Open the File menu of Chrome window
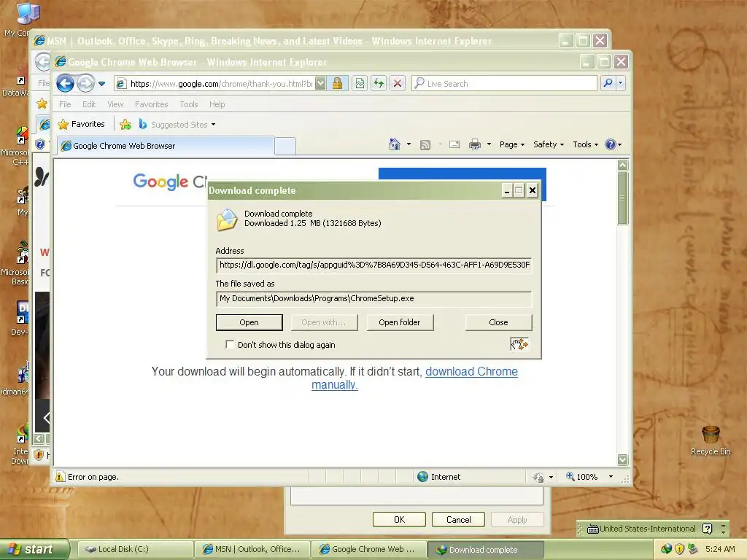The width and height of the screenshot is (747, 560). pyautogui.click(x=65, y=104)
